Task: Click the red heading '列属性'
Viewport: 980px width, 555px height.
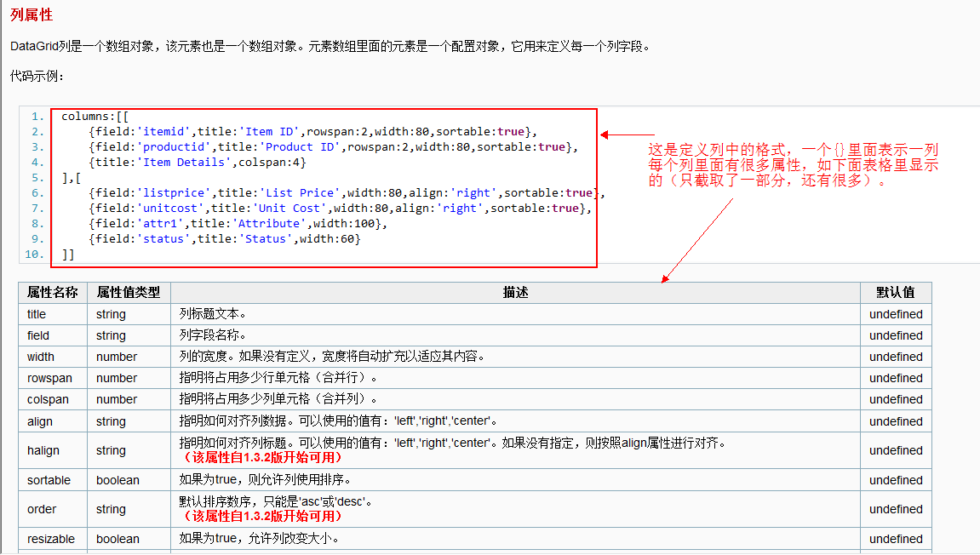Action: pos(32,15)
